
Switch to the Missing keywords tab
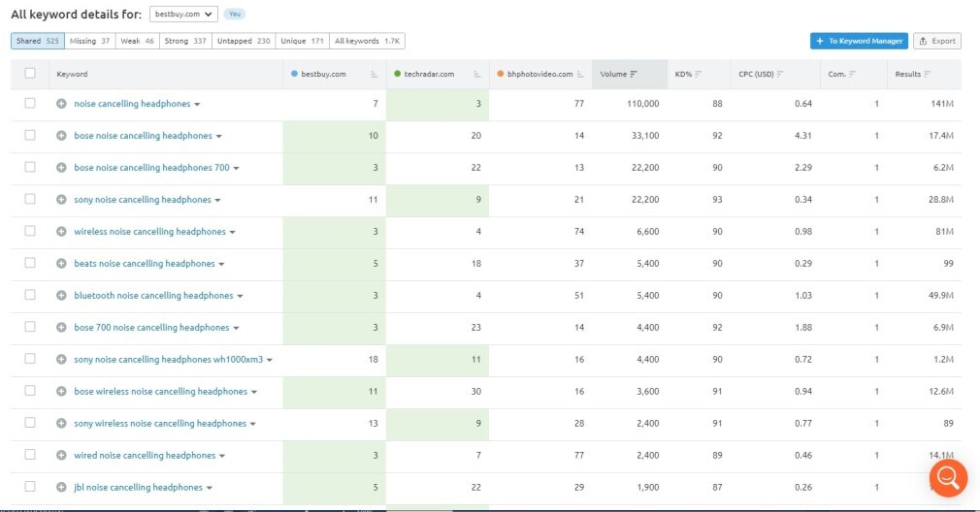tap(90, 41)
